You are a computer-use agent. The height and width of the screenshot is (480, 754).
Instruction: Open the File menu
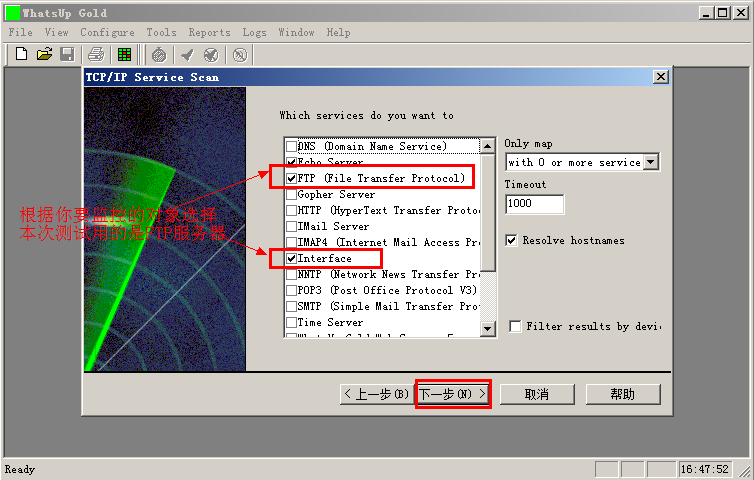[x=21, y=32]
